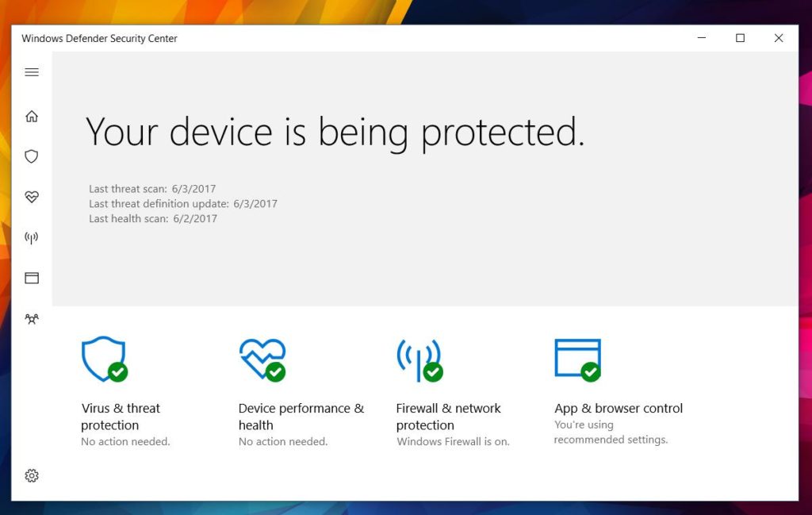This screenshot has height=515, width=812.
Task: Expand the navigation pane with the hamburger menu
Action: (32, 72)
